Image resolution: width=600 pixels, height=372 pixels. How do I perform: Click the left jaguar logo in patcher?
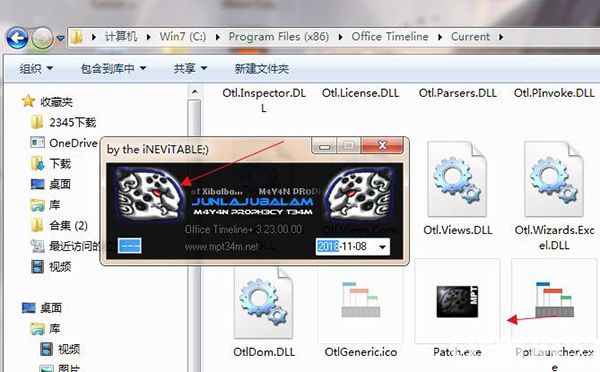coord(149,195)
